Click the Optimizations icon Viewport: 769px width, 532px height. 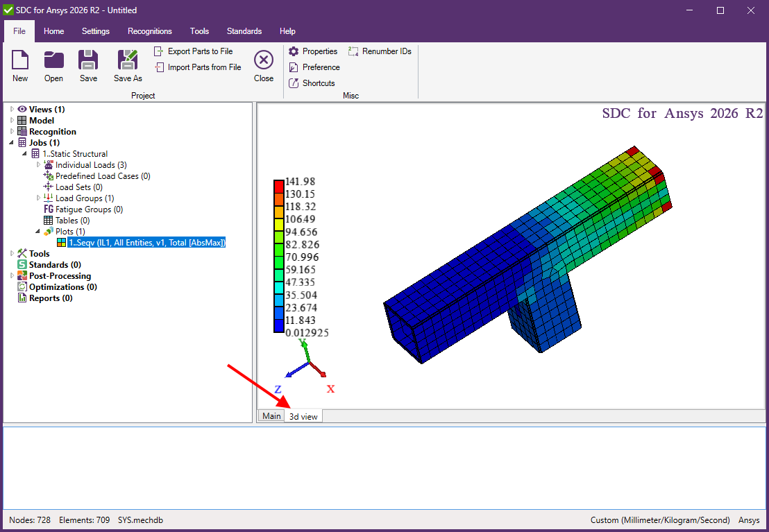pos(22,287)
